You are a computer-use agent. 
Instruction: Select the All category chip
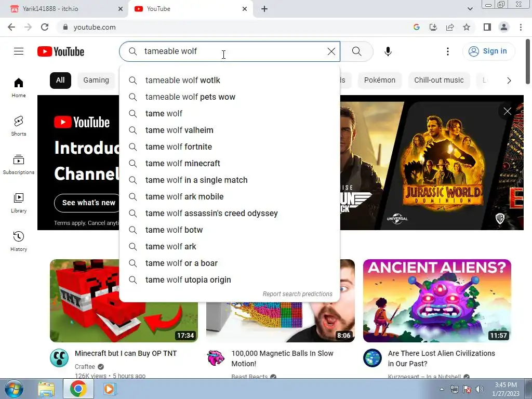coord(60,81)
